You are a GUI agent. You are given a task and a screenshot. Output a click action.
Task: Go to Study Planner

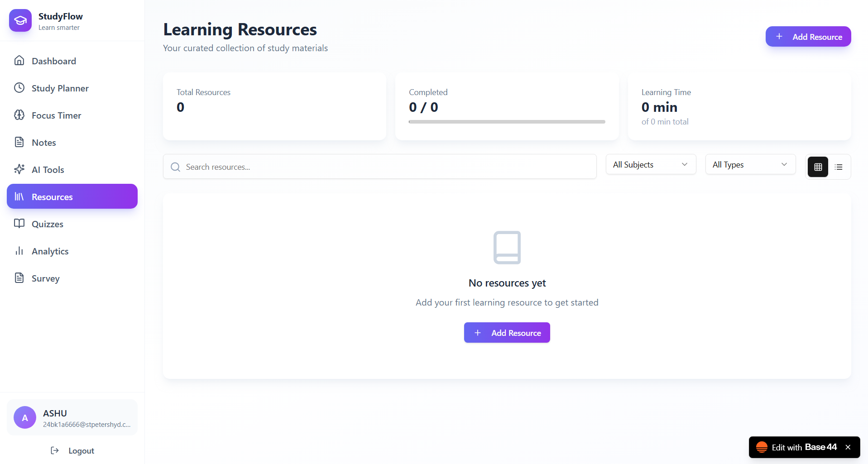tap(72, 88)
